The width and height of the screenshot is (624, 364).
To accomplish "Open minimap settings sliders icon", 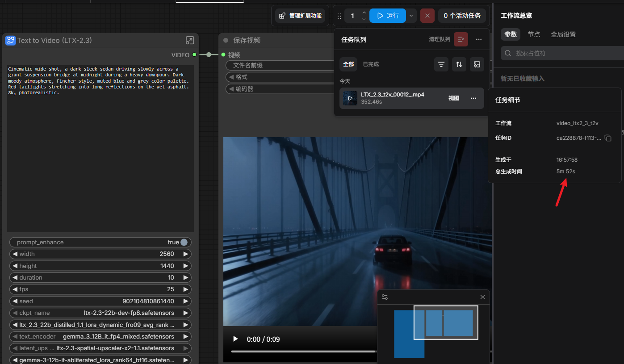I will [385, 297].
